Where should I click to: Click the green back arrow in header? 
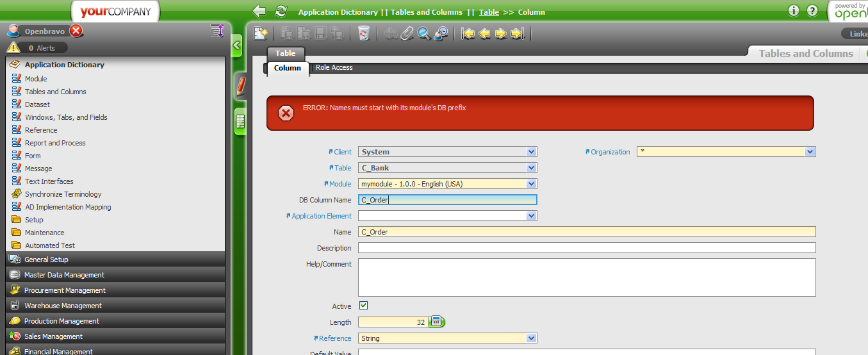point(259,11)
